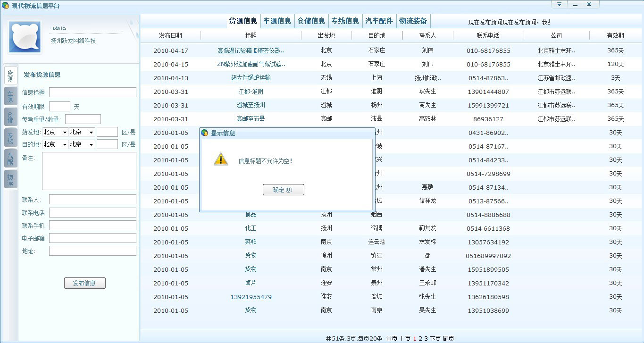The width and height of the screenshot is (644, 343).
Task: Confirm the alert with 确定 button
Action: click(283, 190)
